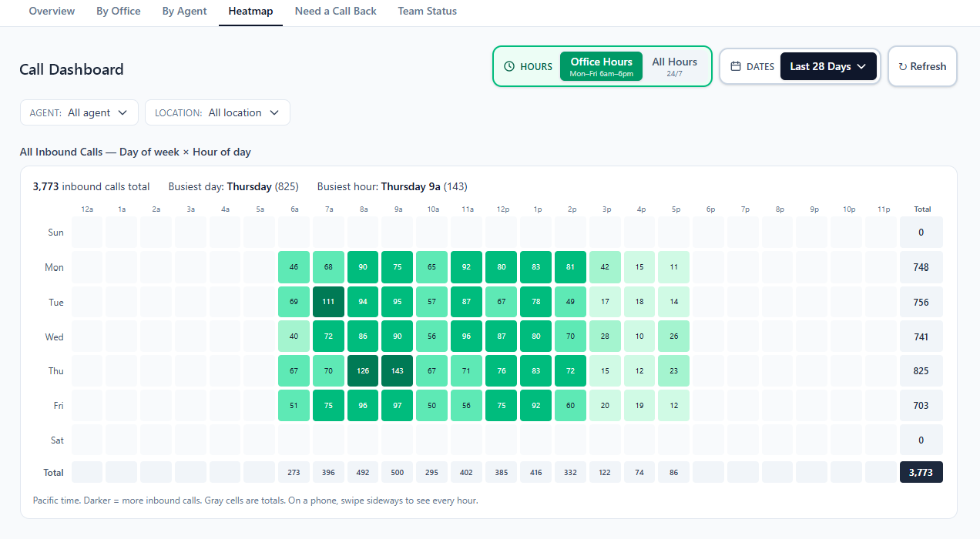980x539 pixels.
Task: Open the Last 28 Days dropdown
Action: [x=828, y=66]
